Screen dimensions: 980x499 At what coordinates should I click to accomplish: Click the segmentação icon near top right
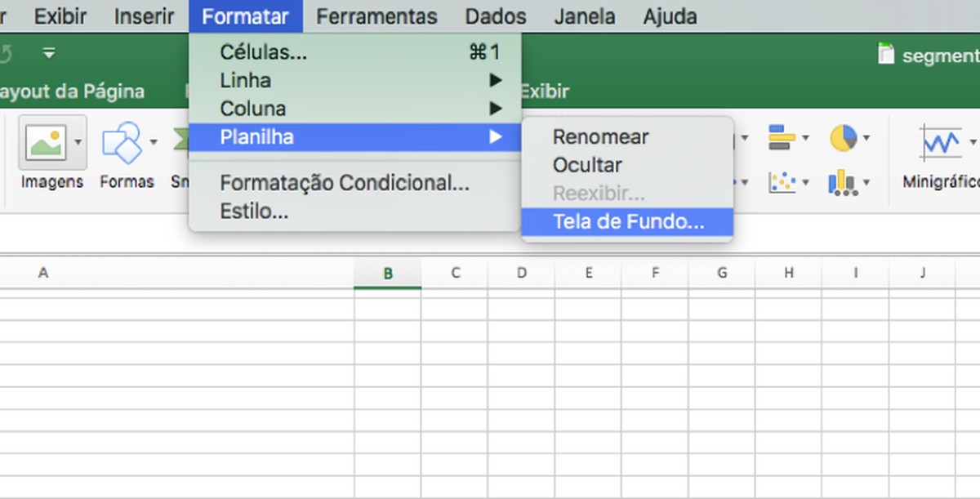pyautogui.click(x=887, y=54)
